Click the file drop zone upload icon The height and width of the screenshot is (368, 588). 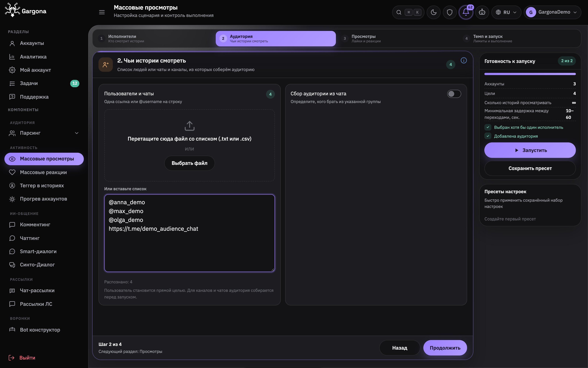[189, 126]
